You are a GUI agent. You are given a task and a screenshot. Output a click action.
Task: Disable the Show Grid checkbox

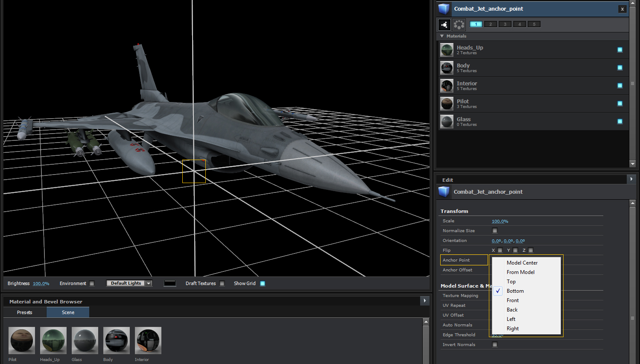[x=263, y=283]
